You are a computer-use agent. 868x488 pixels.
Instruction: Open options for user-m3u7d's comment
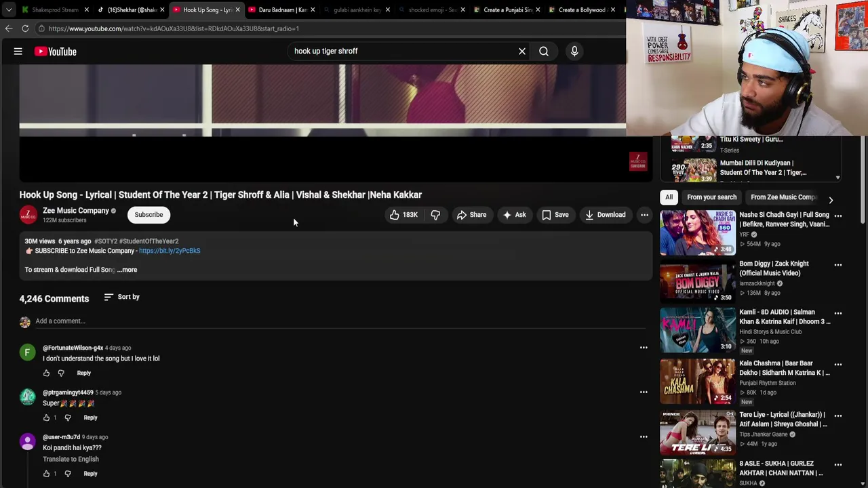coord(644,436)
